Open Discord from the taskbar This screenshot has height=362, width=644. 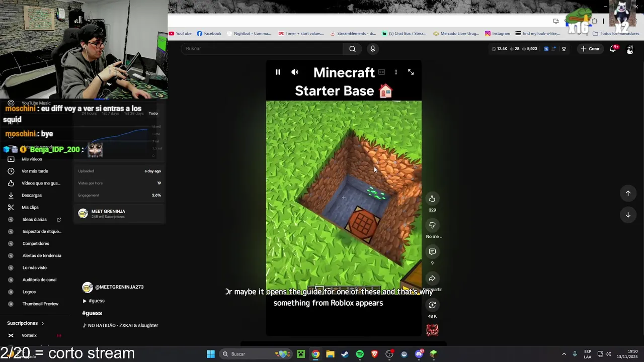(419, 354)
